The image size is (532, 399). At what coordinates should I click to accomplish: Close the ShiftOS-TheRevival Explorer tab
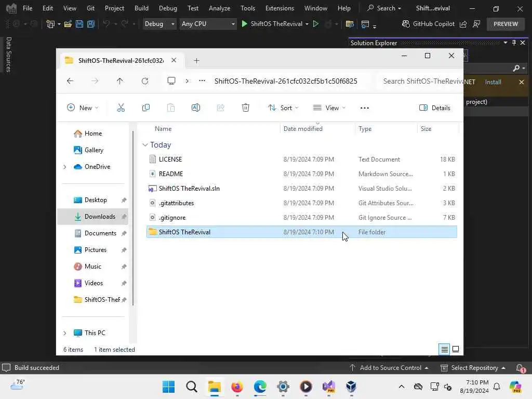pos(174,60)
